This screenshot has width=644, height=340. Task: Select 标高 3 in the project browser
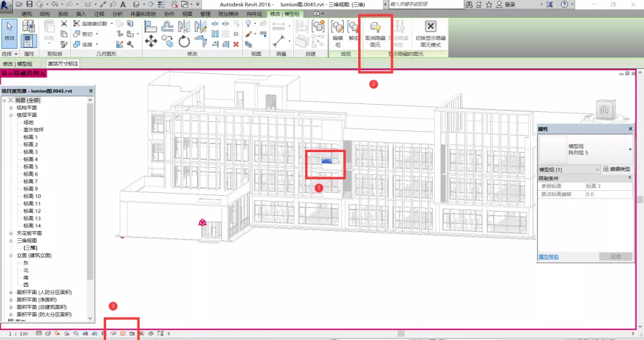click(31, 152)
